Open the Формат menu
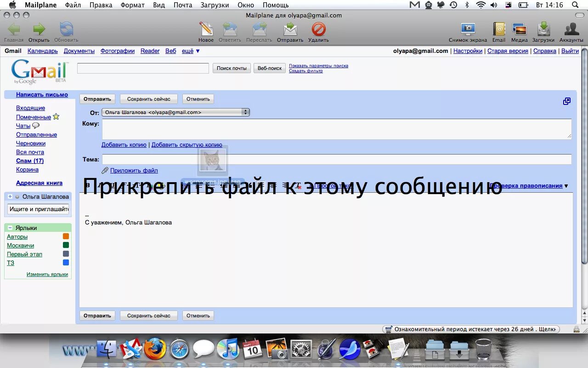This screenshot has width=588, height=368. (133, 5)
